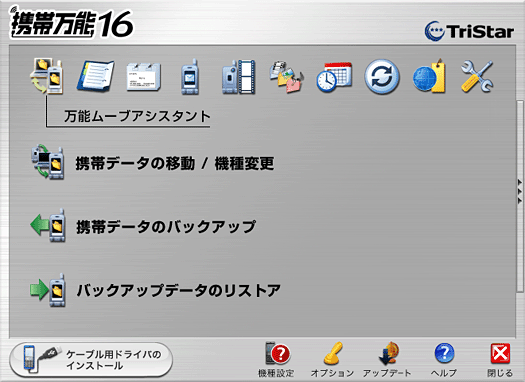Open ヘルプ question mark icon

(444, 359)
